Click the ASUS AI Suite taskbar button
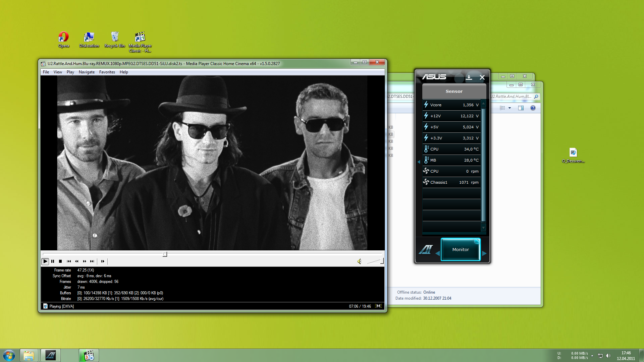This screenshot has height=362, width=644. click(x=51, y=355)
